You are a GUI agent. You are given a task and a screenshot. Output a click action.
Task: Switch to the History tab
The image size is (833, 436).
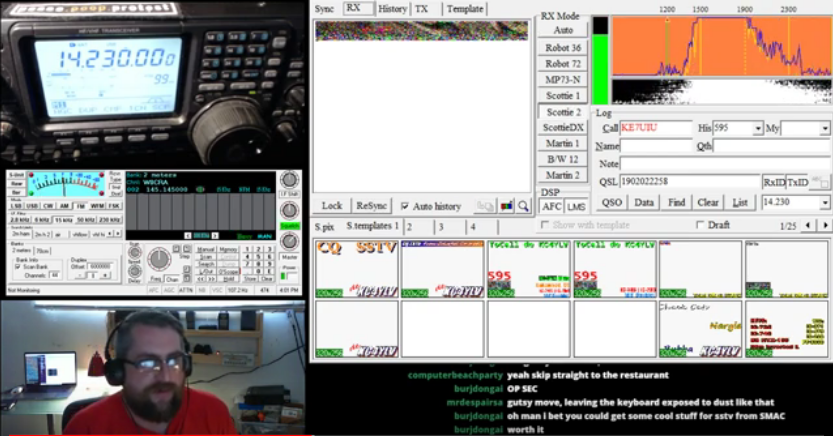tap(392, 8)
